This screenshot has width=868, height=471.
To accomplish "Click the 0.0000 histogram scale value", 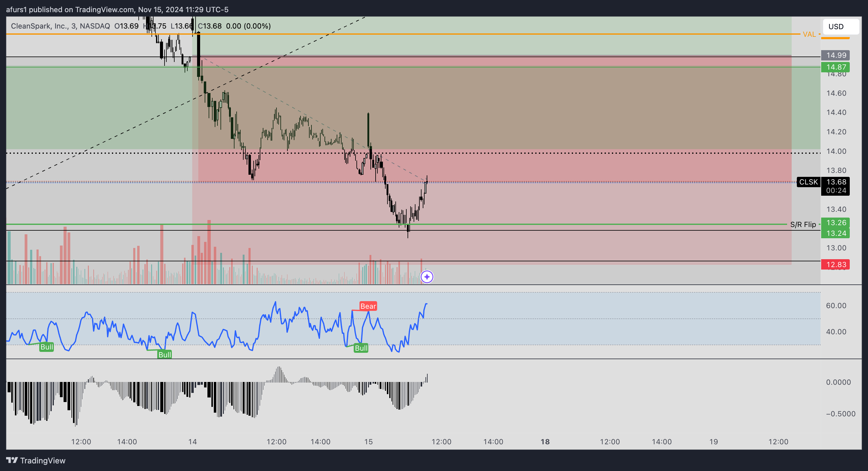I will (x=838, y=382).
